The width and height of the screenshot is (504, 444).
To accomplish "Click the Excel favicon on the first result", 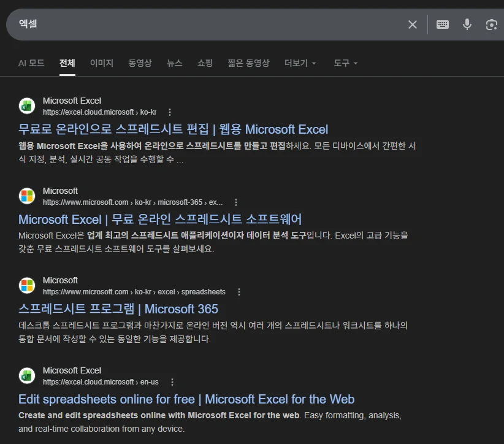I will [26, 105].
